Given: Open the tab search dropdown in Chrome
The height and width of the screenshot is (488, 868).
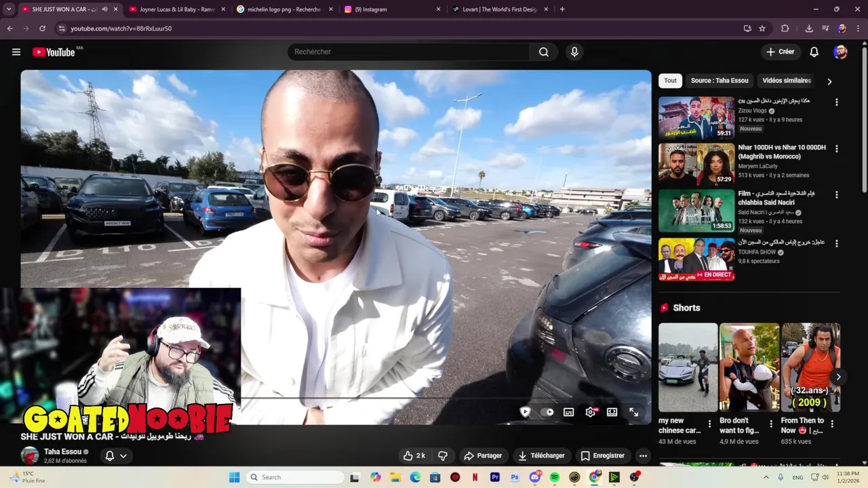Looking at the screenshot, I should 9,9.
